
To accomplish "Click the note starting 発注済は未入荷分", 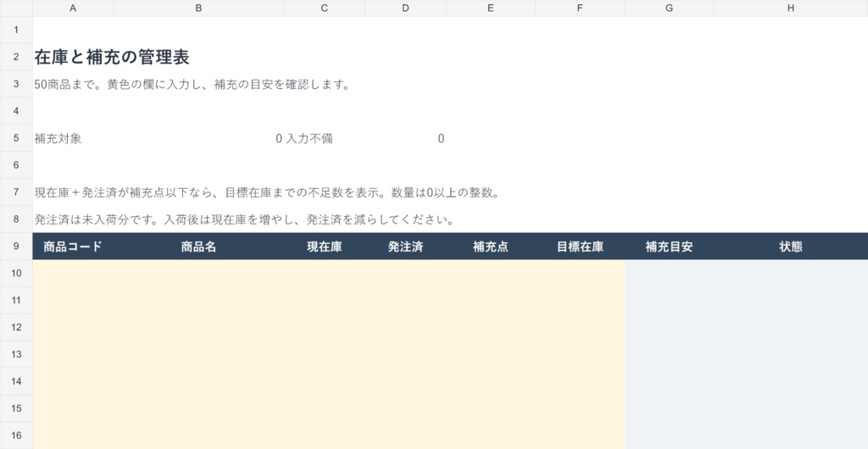I will tap(244, 220).
